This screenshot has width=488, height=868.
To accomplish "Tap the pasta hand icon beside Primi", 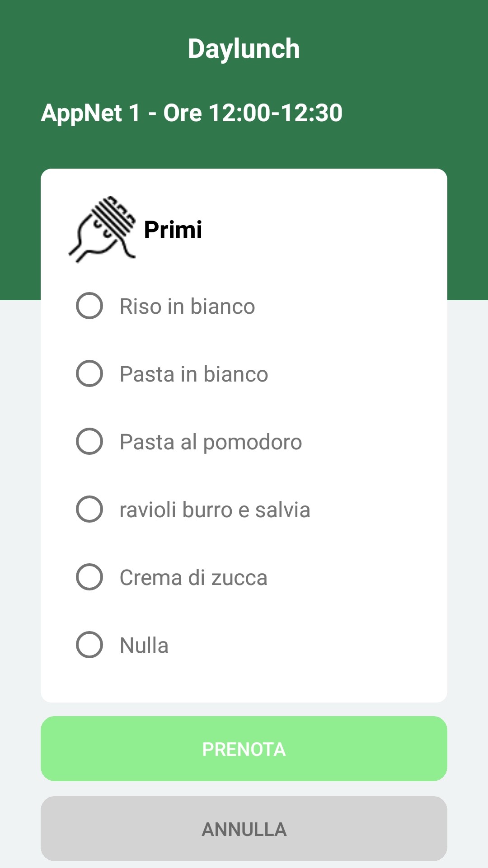I will [102, 229].
